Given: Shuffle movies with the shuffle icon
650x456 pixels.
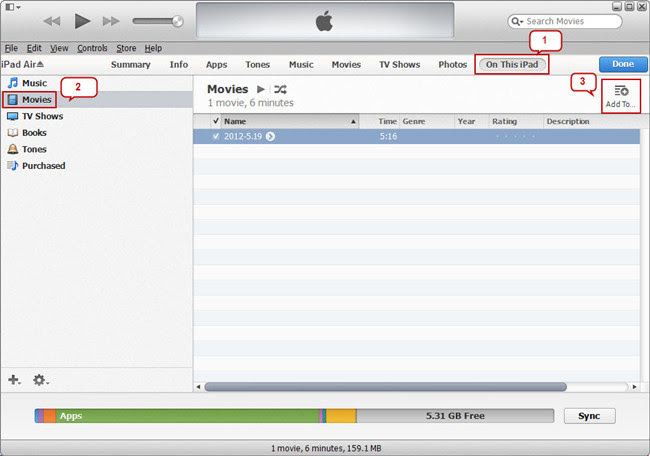Looking at the screenshot, I should [x=280, y=89].
